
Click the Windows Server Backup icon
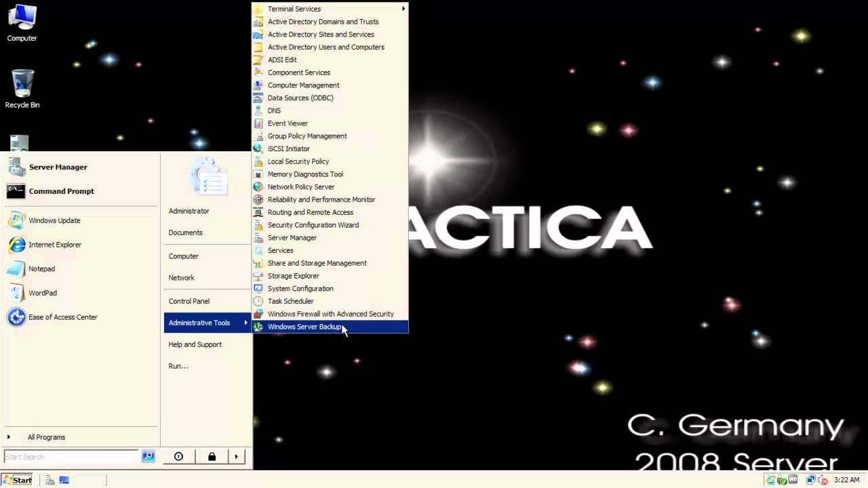pyautogui.click(x=258, y=327)
